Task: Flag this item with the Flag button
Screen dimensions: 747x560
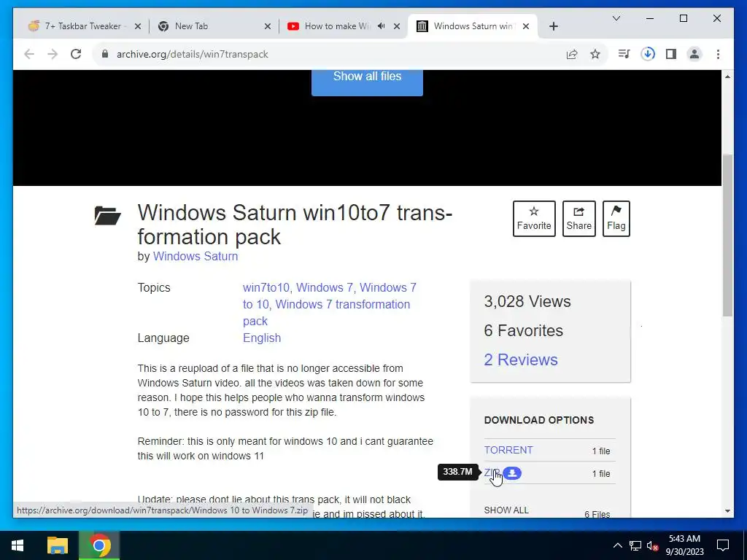Action: (x=616, y=219)
